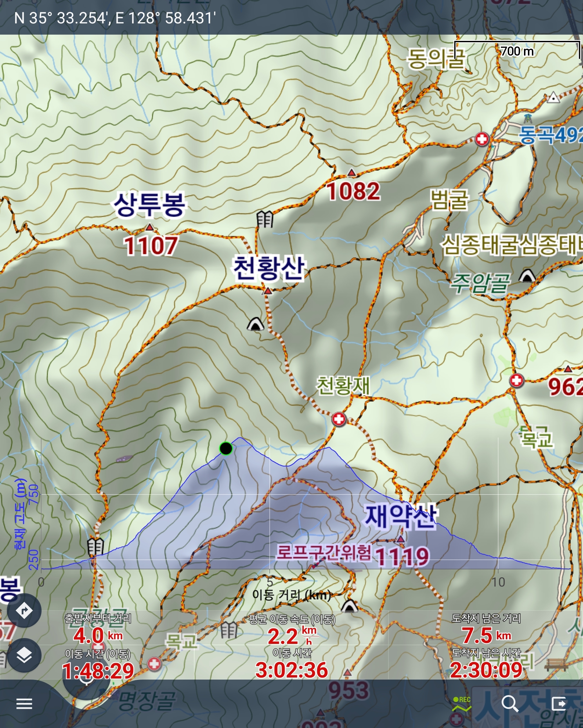Tap the first aid marker beside 962

pos(516,380)
